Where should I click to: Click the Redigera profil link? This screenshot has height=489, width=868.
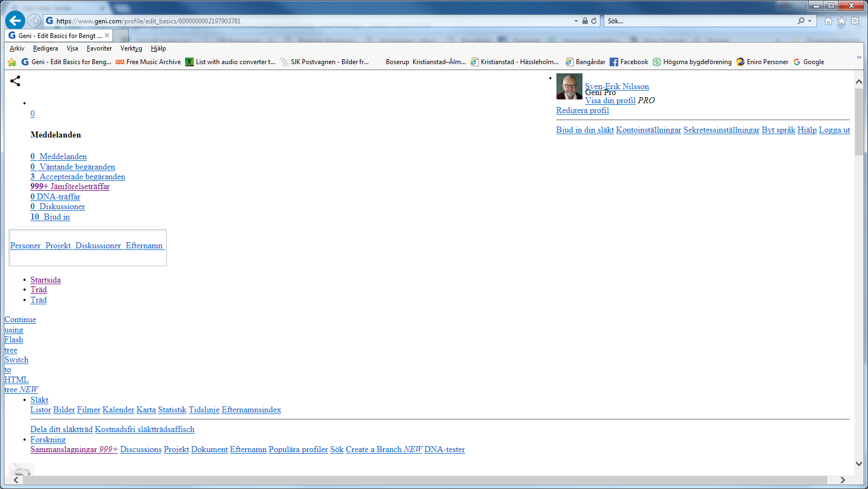pyautogui.click(x=582, y=110)
